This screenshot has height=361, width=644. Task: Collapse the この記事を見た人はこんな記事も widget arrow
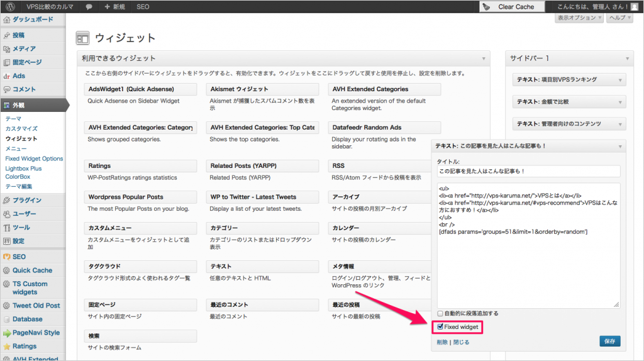coord(620,146)
